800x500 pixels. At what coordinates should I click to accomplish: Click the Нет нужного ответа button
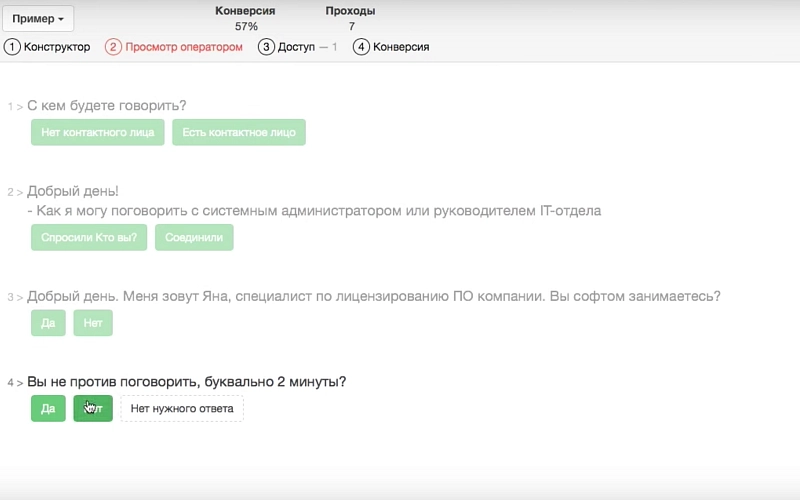(x=182, y=408)
